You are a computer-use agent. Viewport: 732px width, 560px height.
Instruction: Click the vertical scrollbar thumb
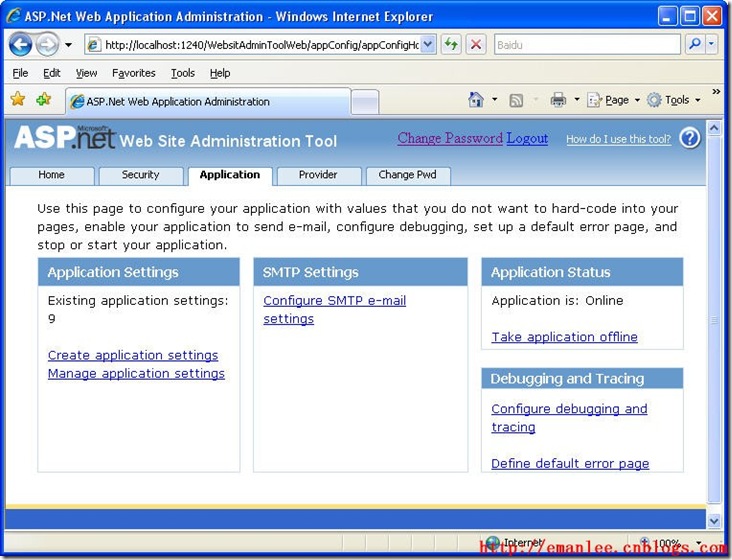tap(714, 320)
